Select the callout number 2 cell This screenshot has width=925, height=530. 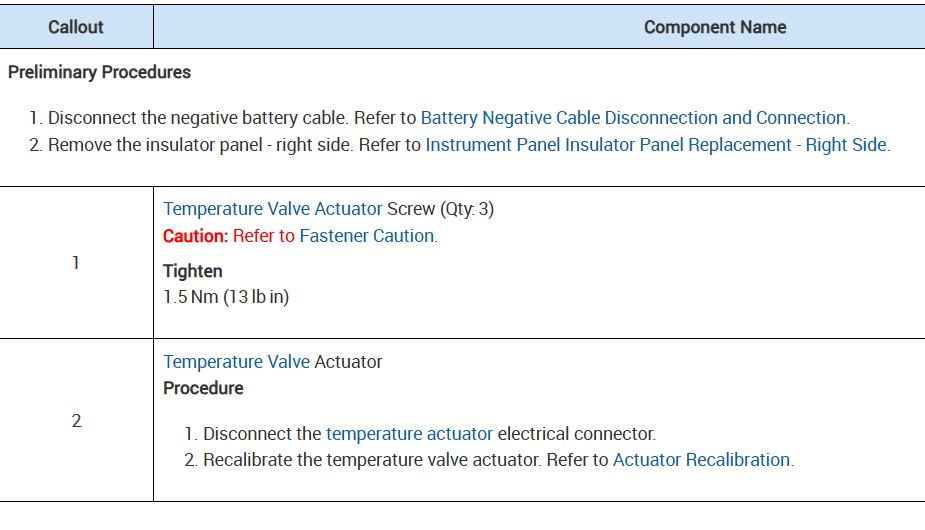coord(76,421)
